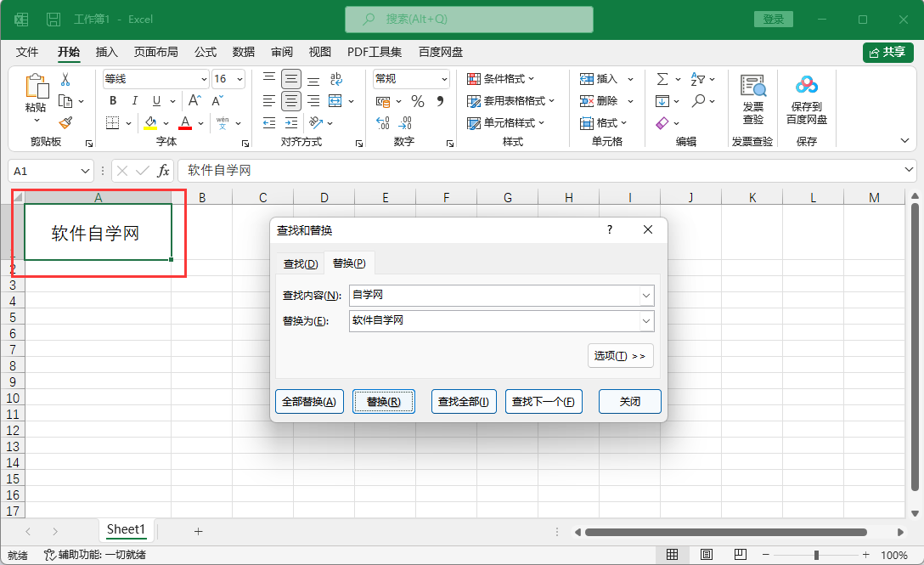Click the Wrap Text icon
The height and width of the screenshot is (565, 924).
coord(338,78)
